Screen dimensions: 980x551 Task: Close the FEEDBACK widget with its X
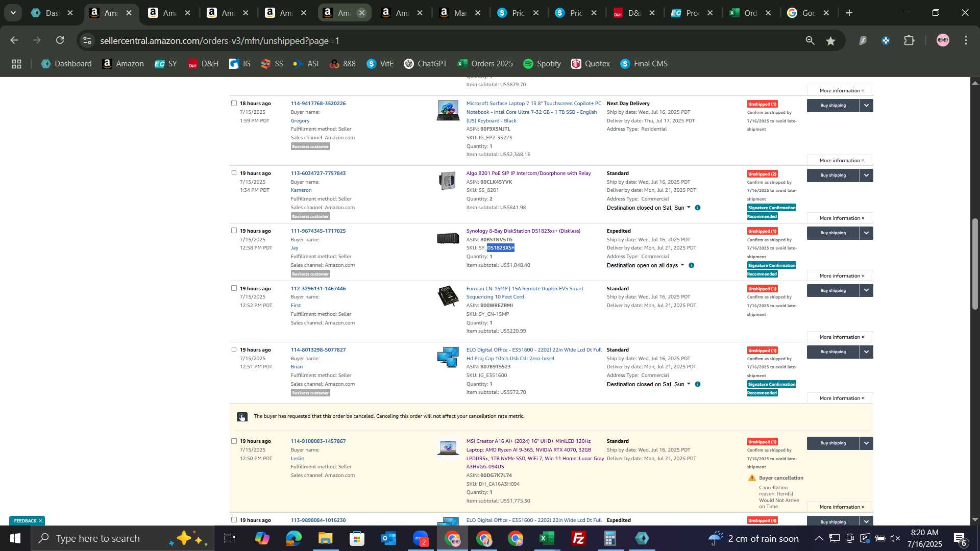pyautogui.click(x=40, y=521)
